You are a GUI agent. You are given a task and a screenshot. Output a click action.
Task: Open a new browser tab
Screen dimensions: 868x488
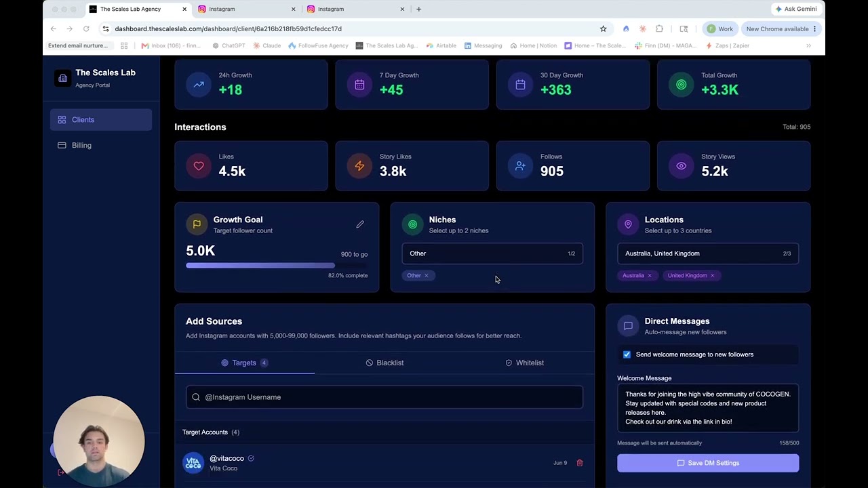coord(418,9)
